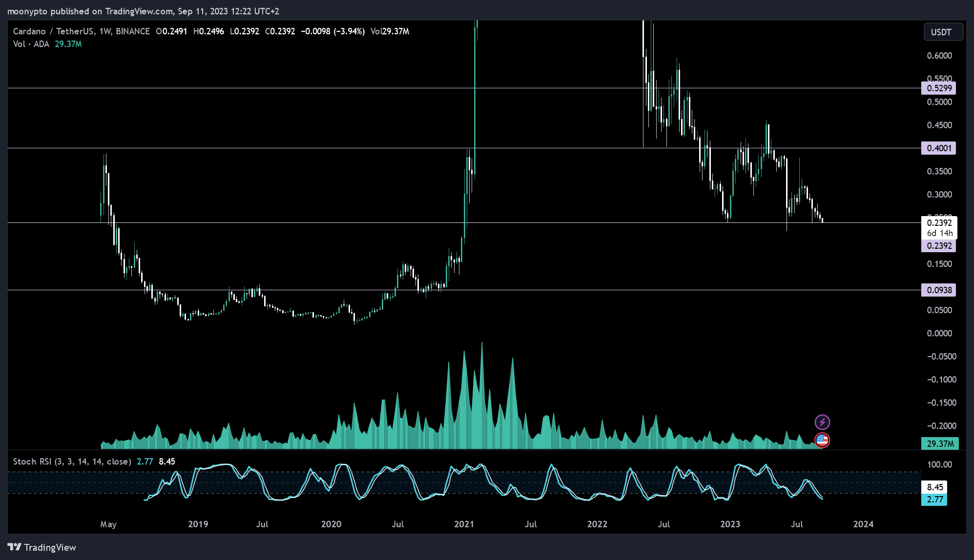Click the 100.00 Stoch RSI scale value
Viewport: 974px width, 560px height.
939,464
